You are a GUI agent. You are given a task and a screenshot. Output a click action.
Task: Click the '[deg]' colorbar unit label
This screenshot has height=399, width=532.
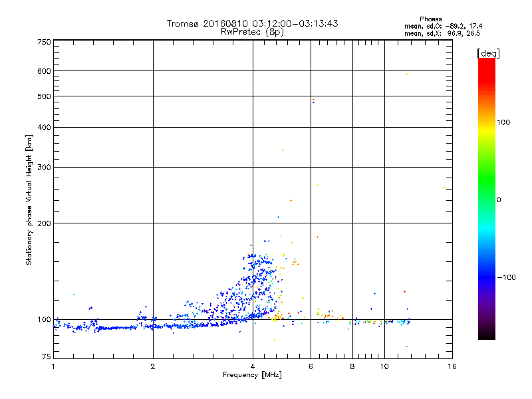tap(488, 53)
